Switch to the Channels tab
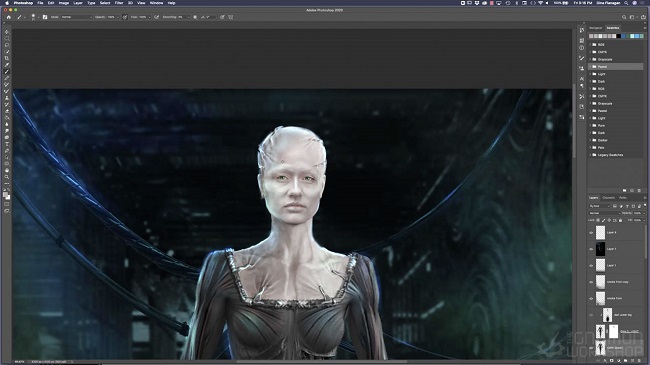Image resolution: width=650 pixels, height=365 pixels. pos(609,198)
